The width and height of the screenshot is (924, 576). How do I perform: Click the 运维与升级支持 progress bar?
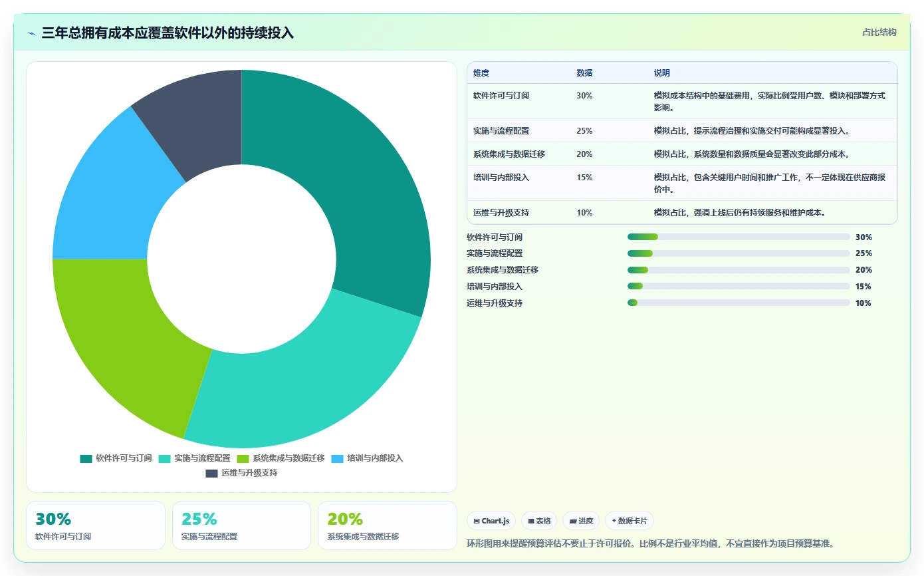coord(739,303)
